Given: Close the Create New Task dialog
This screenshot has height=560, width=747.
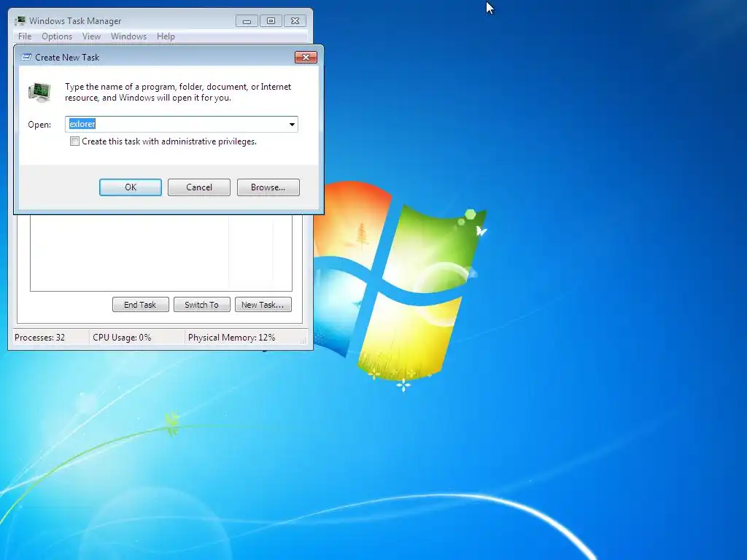Looking at the screenshot, I should click(306, 57).
